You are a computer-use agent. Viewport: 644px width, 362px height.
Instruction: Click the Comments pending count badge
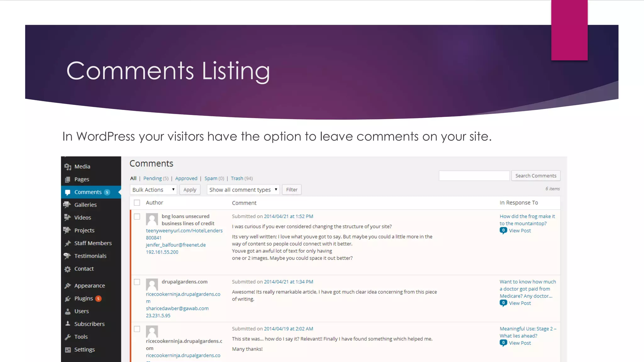click(107, 192)
